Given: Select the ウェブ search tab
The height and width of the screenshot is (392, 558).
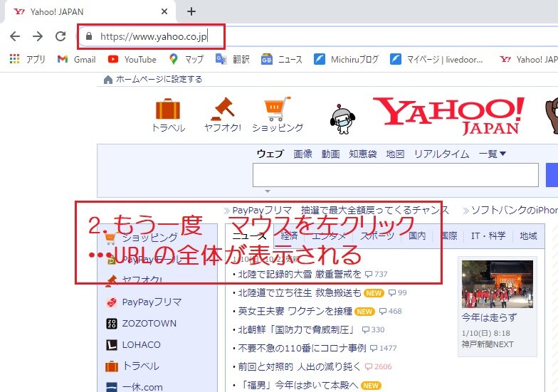Looking at the screenshot, I should (270, 154).
